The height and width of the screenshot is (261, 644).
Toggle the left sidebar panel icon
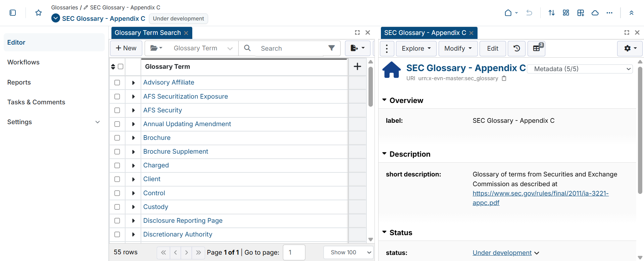(13, 13)
